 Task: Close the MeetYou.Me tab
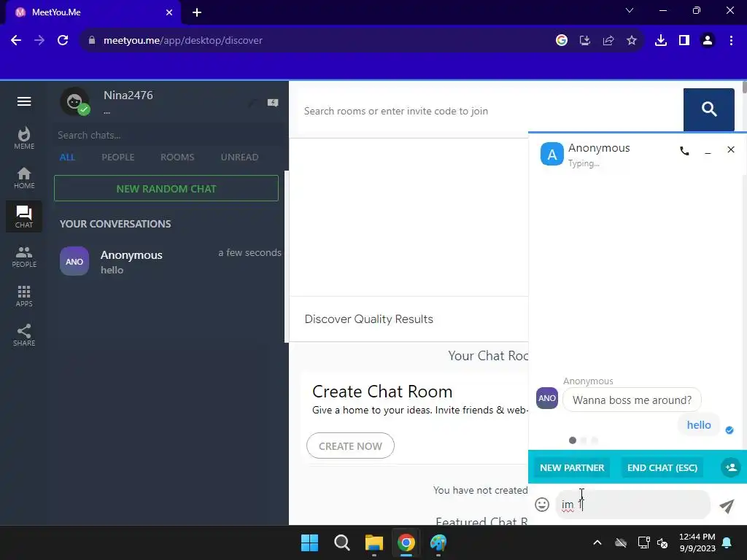[169, 12]
